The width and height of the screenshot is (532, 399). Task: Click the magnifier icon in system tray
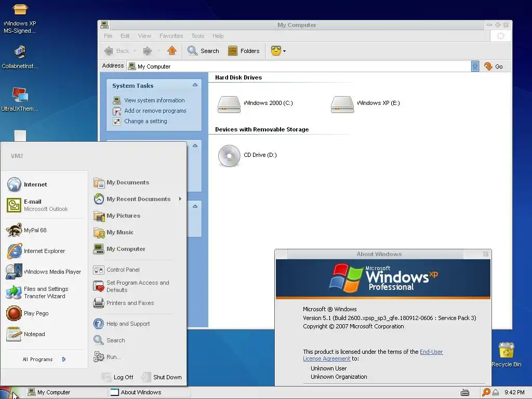point(486,392)
